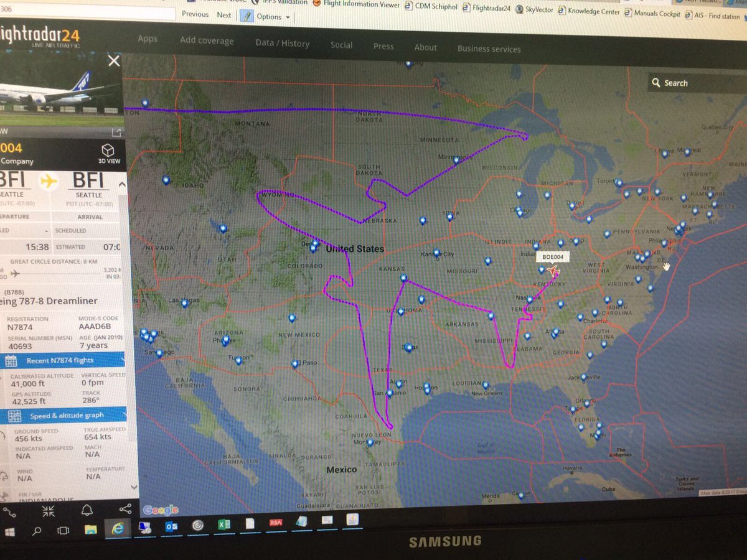Screen dimensions: 747x560
Task: Click the Tucson airport marker
Action: click(238, 361)
